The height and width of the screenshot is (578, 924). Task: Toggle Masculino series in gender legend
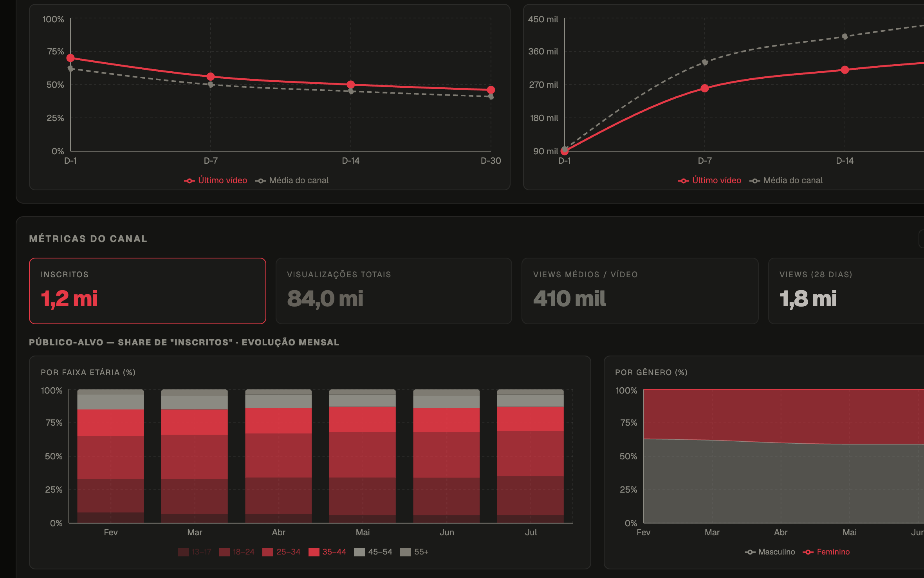pyautogui.click(x=770, y=552)
